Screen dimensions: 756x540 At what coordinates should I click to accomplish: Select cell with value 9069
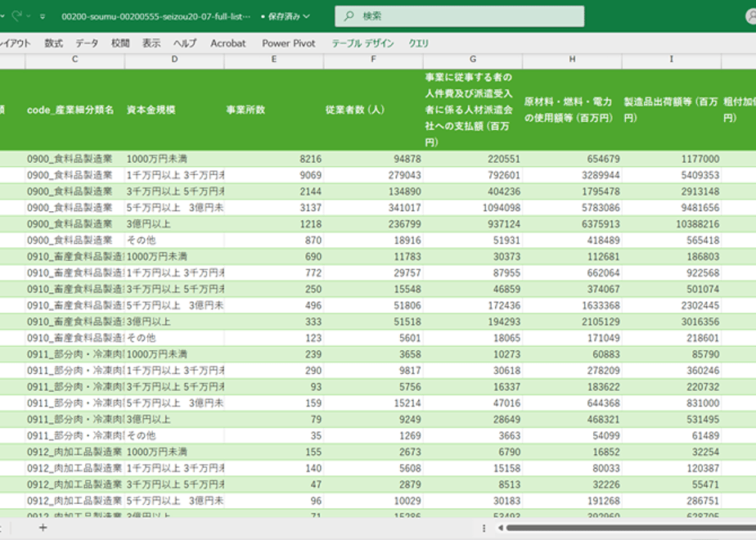pos(274,175)
